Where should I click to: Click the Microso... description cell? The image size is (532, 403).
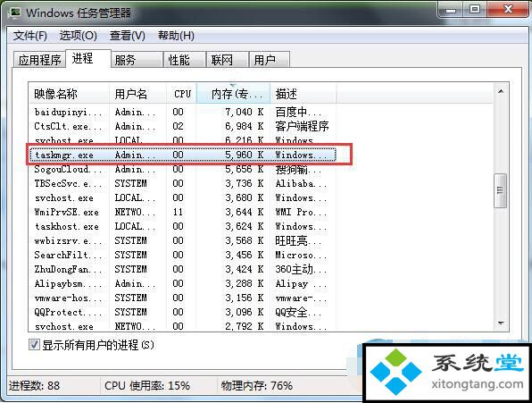pyautogui.click(x=301, y=255)
